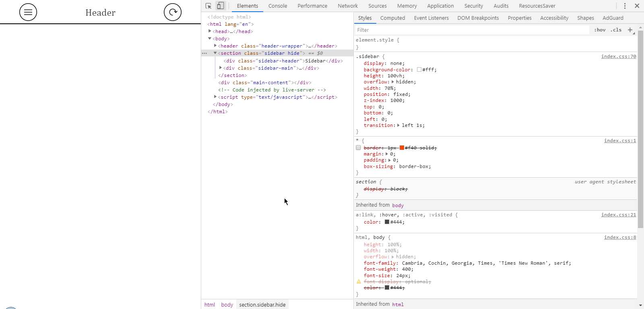Viewport: 644px width, 309px height.
Task: Select body in the breadcrumb bar
Action: 227,305
